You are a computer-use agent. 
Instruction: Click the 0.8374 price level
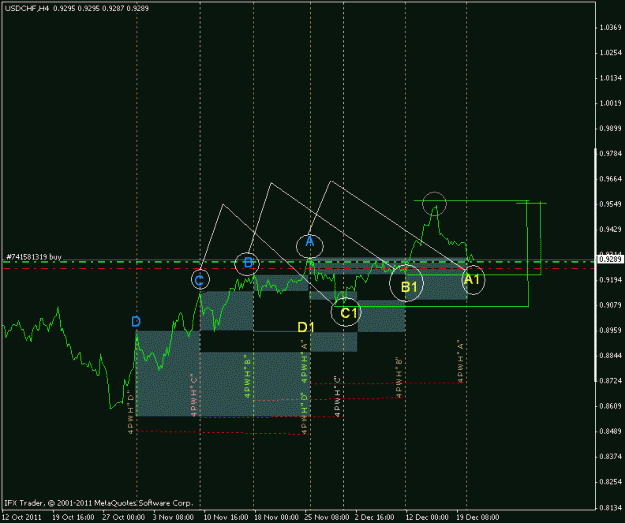coord(610,457)
